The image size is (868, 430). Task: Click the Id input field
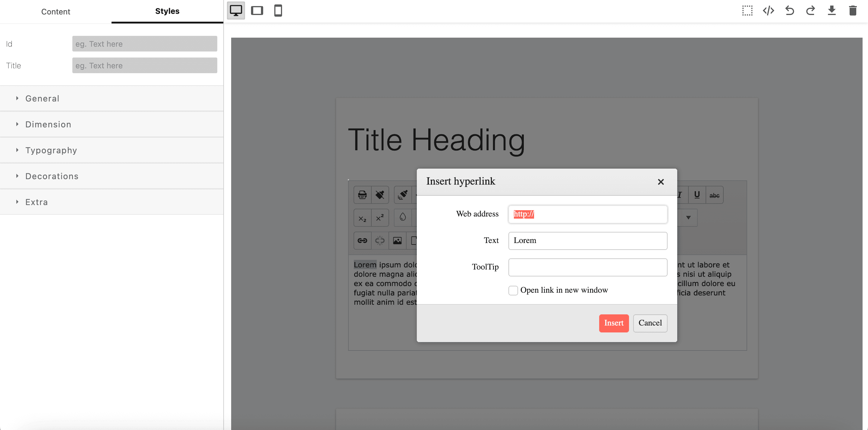[x=145, y=44]
